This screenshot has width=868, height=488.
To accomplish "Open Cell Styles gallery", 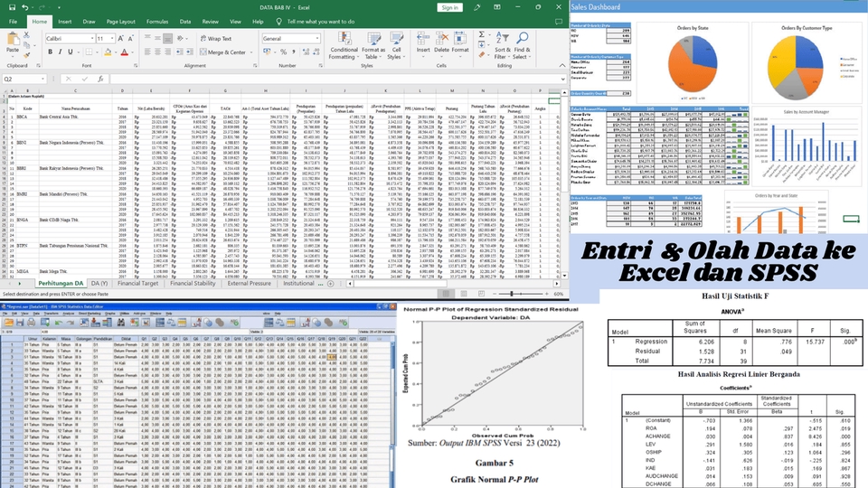I will pos(396,45).
